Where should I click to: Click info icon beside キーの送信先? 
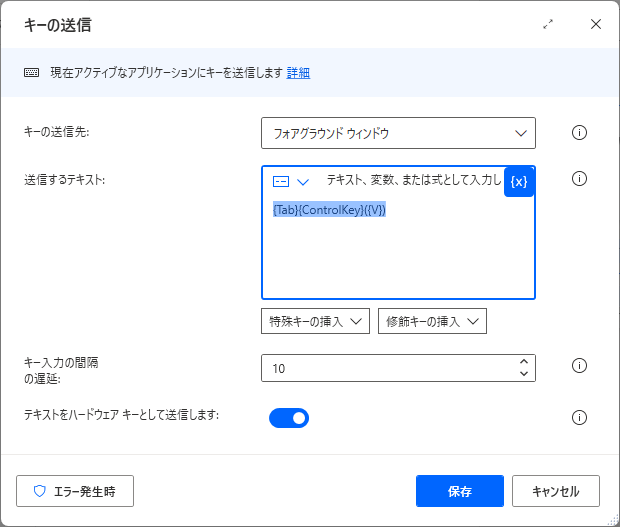coord(579,132)
